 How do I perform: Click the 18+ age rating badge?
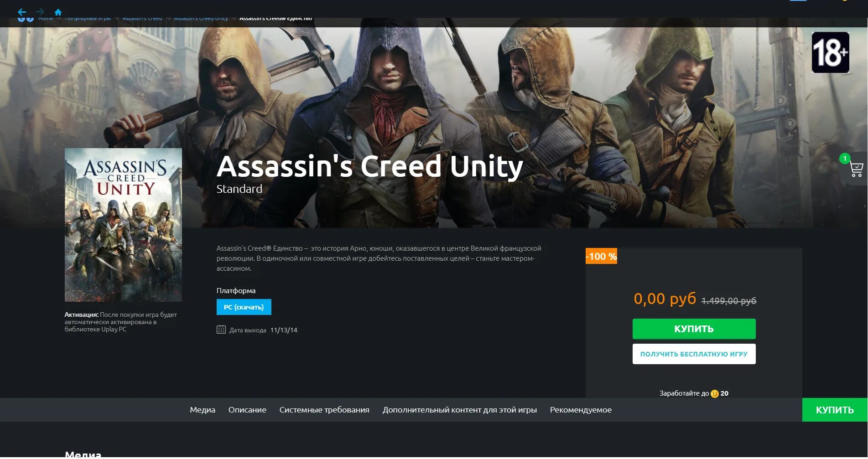click(x=830, y=52)
